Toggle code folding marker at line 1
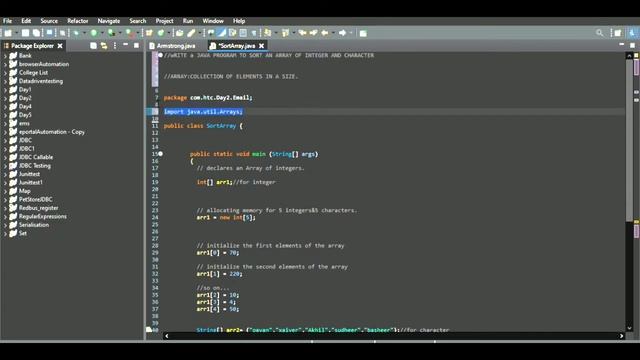The width and height of the screenshot is (640, 360). point(160,55)
